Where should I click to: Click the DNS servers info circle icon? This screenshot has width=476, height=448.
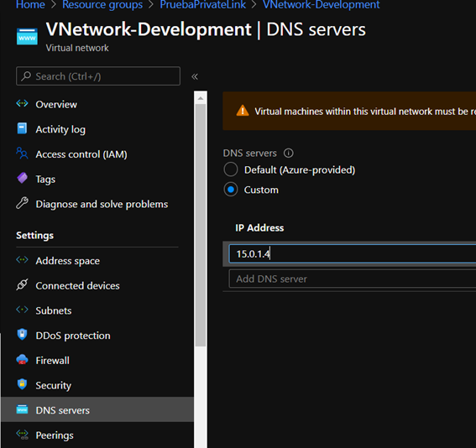click(289, 153)
